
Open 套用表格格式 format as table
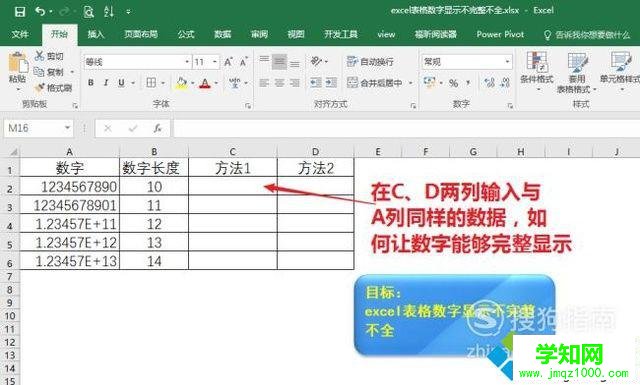pyautogui.click(x=577, y=72)
